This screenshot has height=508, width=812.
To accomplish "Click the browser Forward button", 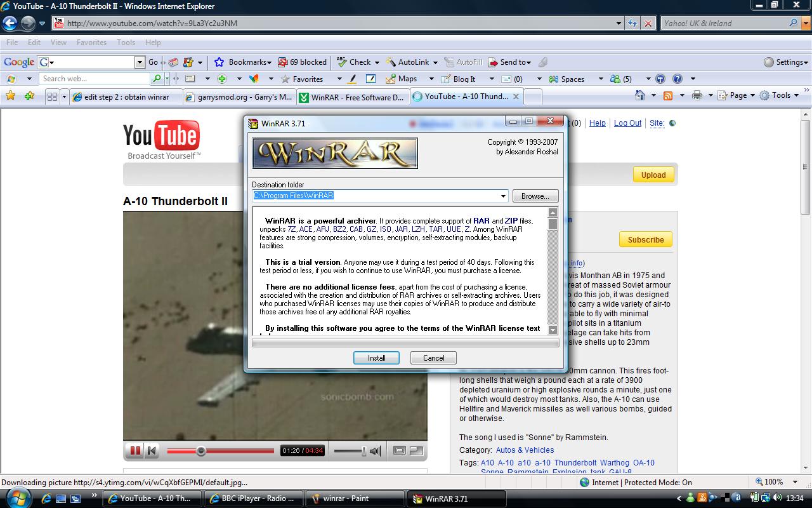I will point(28,23).
